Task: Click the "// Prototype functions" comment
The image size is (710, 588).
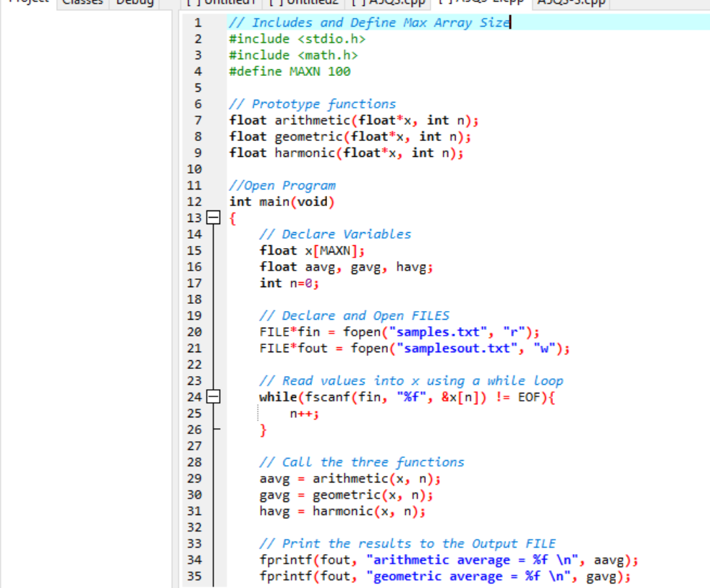Action: pos(313,104)
